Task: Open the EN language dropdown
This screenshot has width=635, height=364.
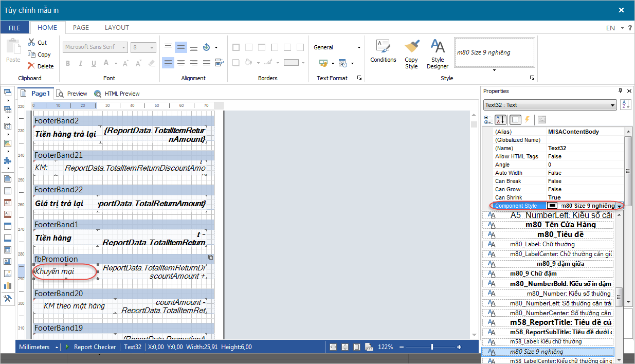Action: pyautogui.click(x=623, y=28)
